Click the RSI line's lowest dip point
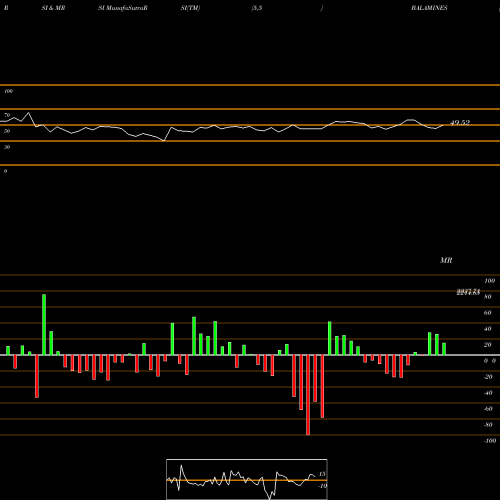This screenshot has width=500, height=500. (x=164, y=141)
